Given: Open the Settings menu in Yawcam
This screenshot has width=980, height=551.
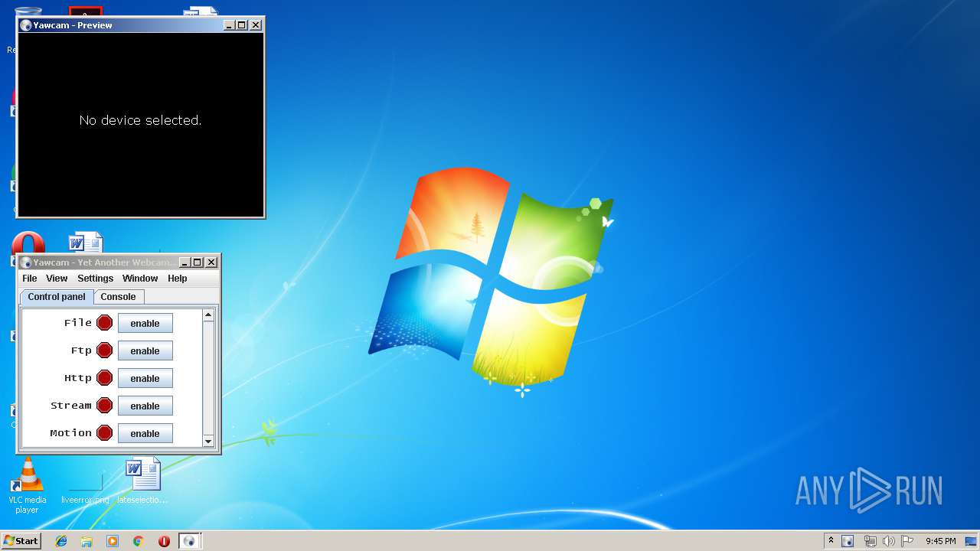Looking at the screenshot, I should click(x=96, y=279).
